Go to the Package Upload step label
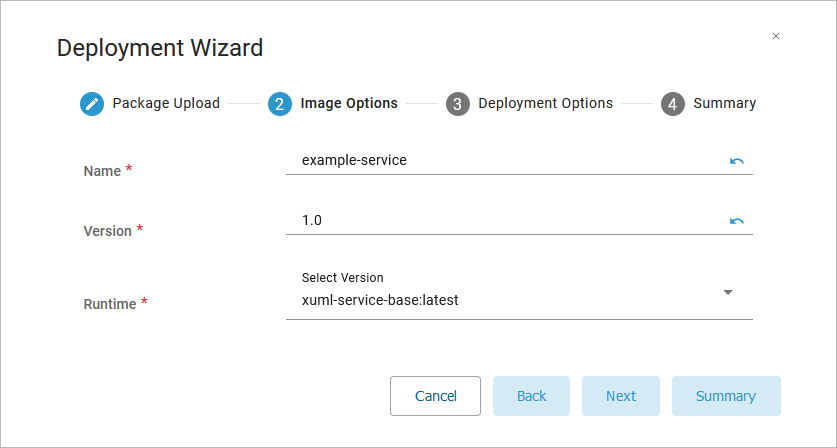 pyautogui.click(x=166, y=103)
